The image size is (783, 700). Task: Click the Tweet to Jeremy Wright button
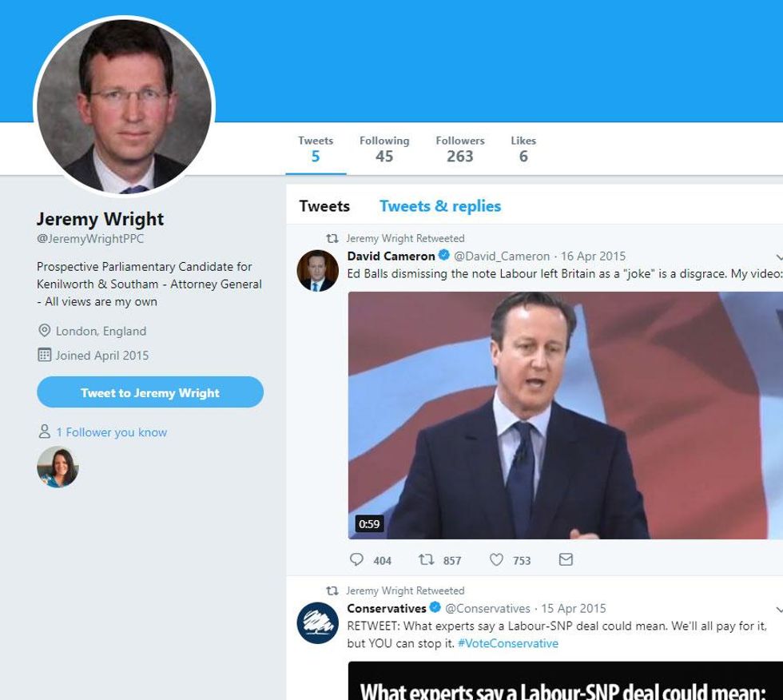coord(149,392)
